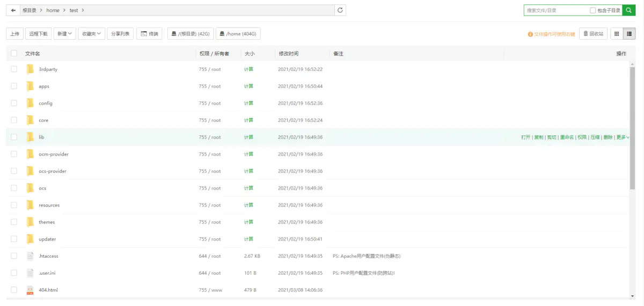Check the box for the lib row

(14, 137)
